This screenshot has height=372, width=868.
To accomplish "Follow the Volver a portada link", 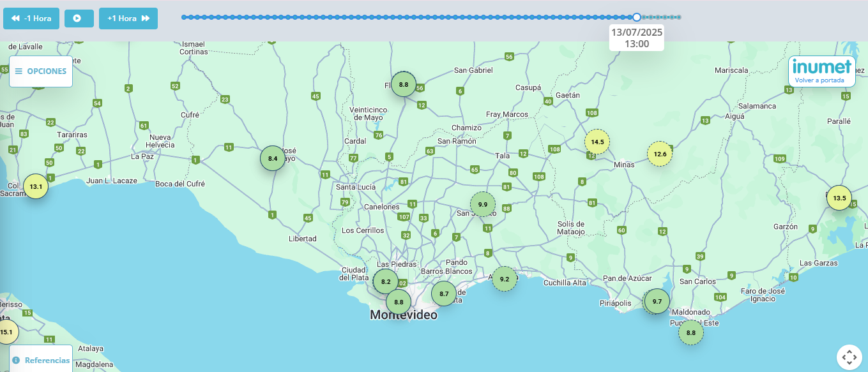I will [x=819, y=81].
